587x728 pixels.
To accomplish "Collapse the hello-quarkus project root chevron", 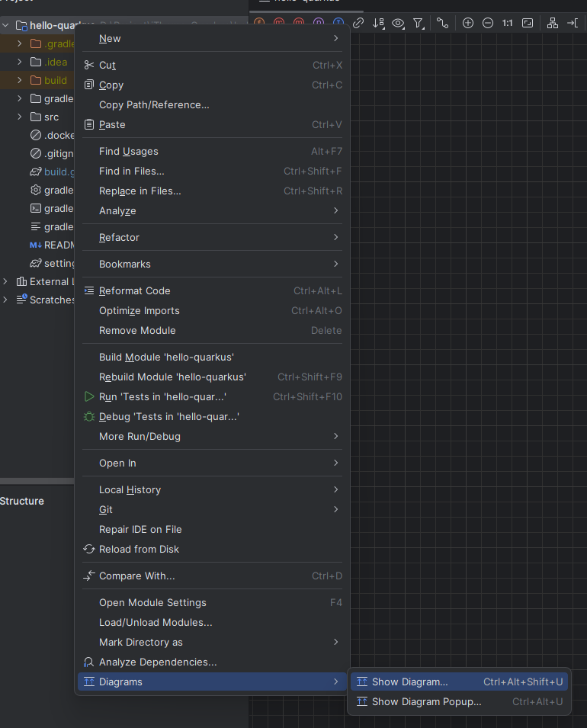I will [5, 25].
